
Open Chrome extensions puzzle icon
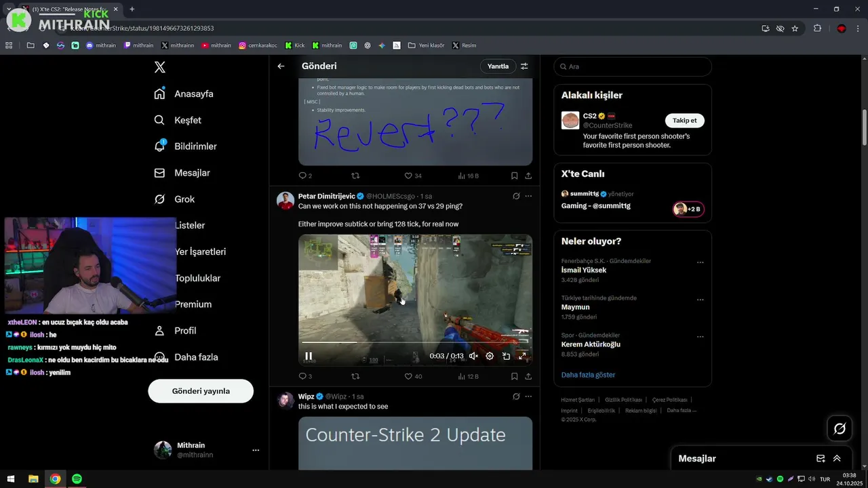(817, 28)
